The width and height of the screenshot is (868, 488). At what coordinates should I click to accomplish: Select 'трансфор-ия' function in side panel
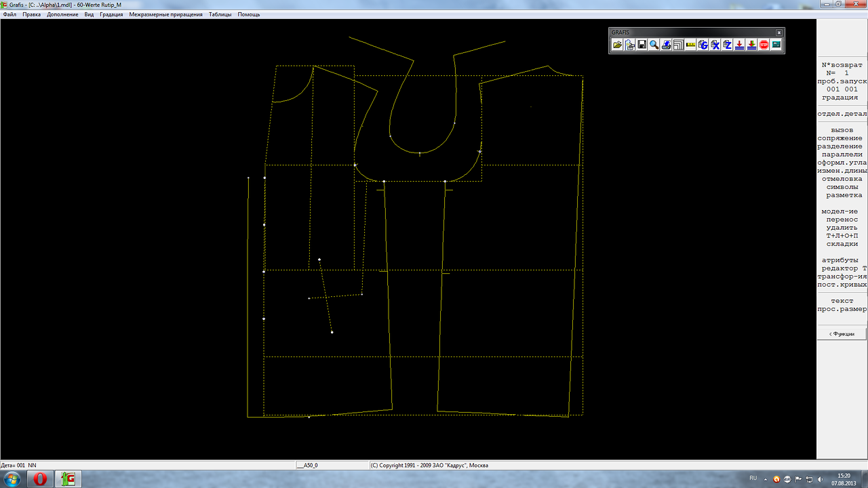coord(842,277)
